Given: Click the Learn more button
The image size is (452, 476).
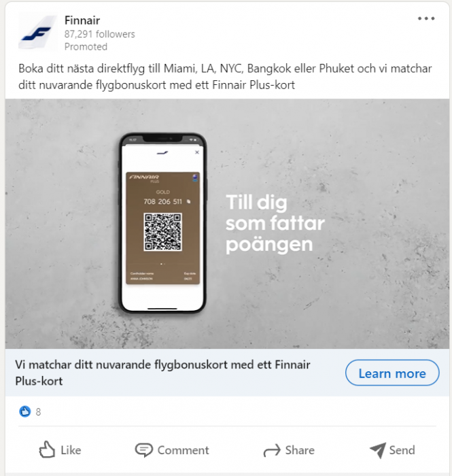Looking at the screenshot, I should click(392, 373).
